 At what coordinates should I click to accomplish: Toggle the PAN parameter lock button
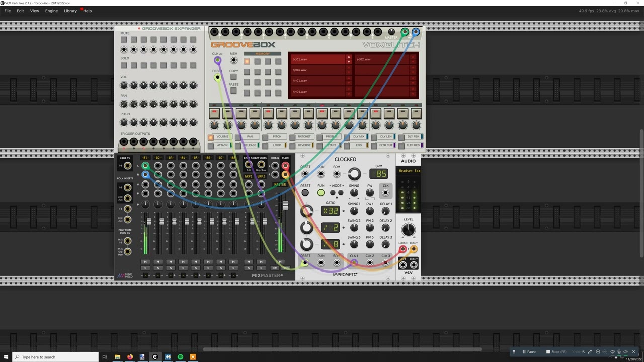coord(238,137)
